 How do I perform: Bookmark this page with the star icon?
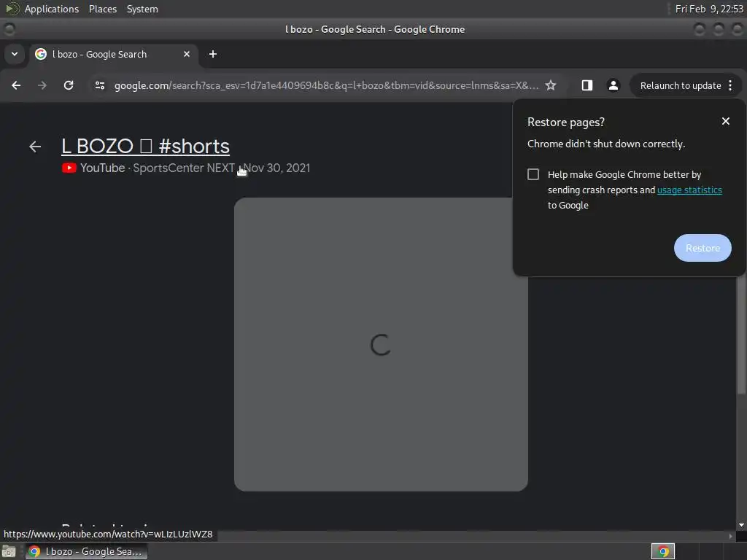coord(551,85)
